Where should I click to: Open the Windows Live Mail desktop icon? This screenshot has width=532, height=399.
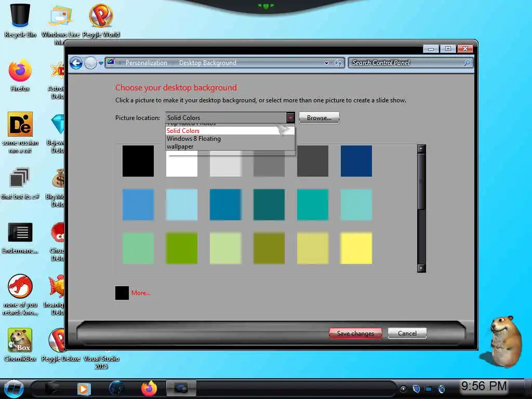[x=60, y=23]
